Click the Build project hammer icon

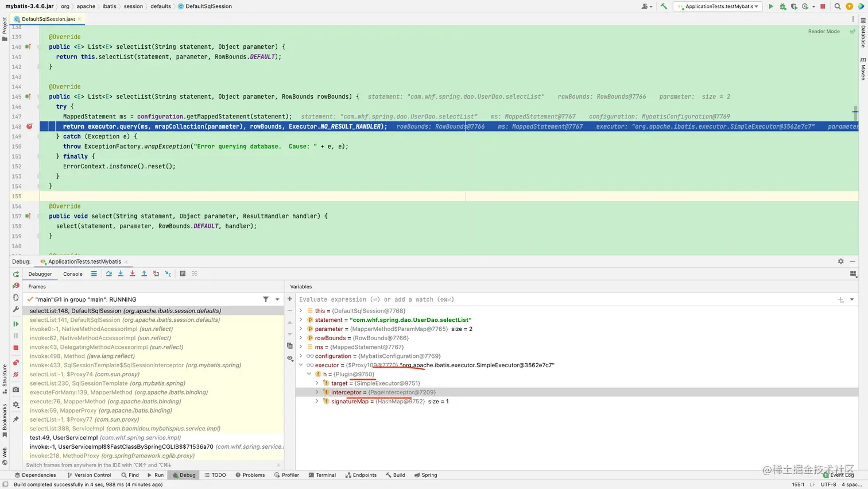[664, 6]
